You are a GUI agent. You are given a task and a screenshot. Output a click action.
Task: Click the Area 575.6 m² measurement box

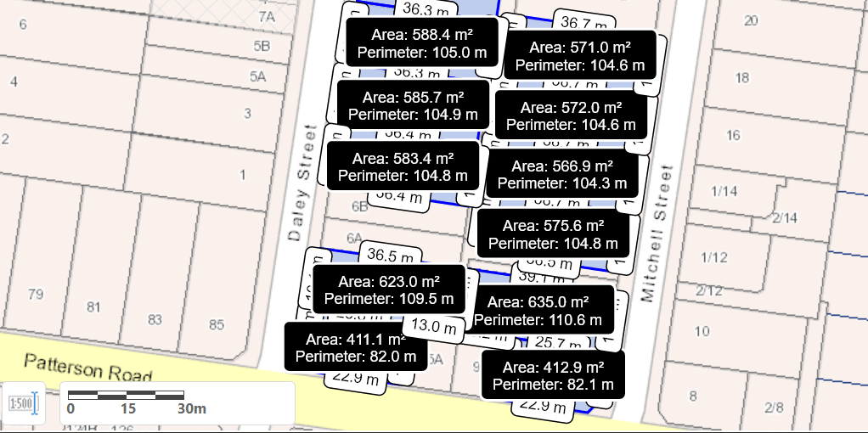(553, 233)
